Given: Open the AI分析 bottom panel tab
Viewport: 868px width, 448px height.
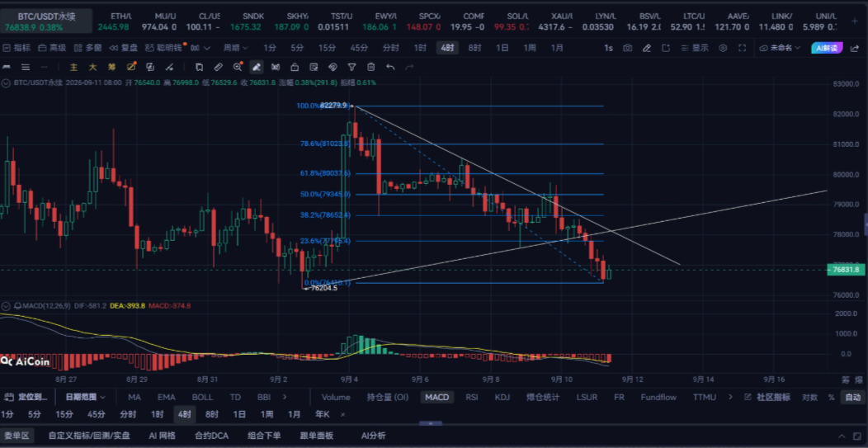Looking at the screenshot, I should coord(373,436).
